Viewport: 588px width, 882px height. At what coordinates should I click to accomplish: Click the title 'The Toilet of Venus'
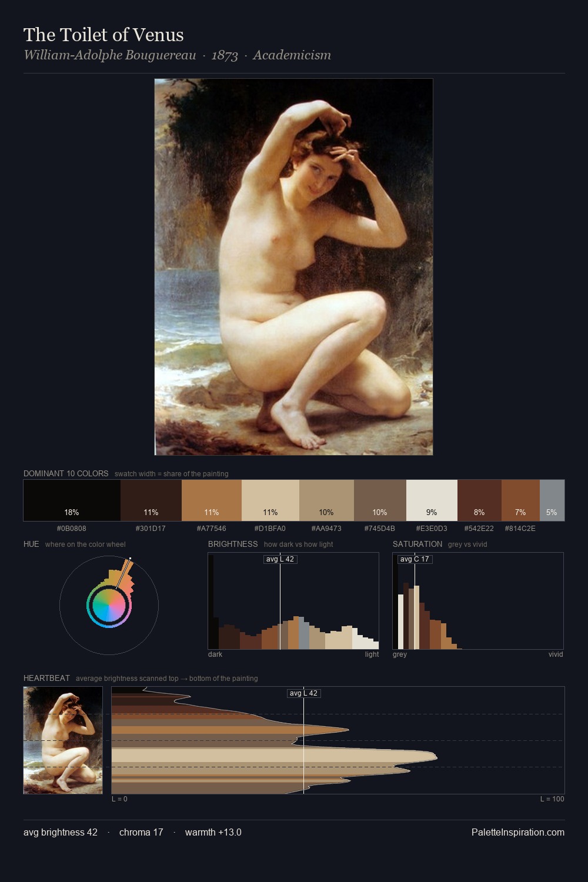point(103,35)
